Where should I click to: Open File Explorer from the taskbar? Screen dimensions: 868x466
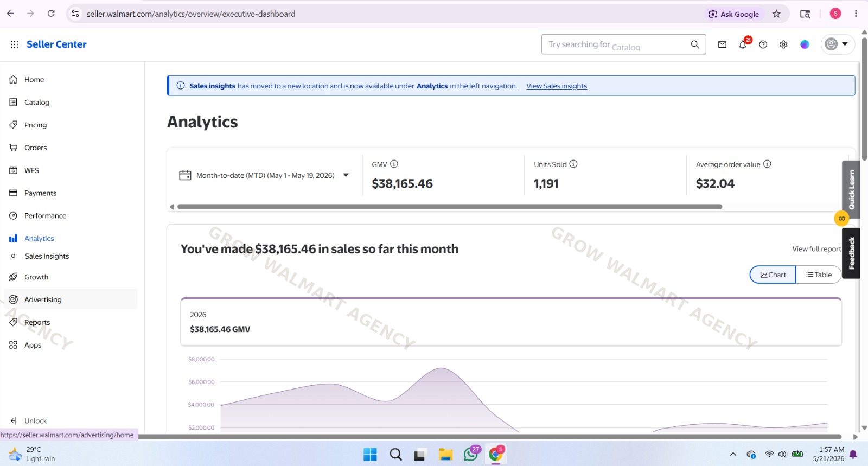(x=445, y=455)
